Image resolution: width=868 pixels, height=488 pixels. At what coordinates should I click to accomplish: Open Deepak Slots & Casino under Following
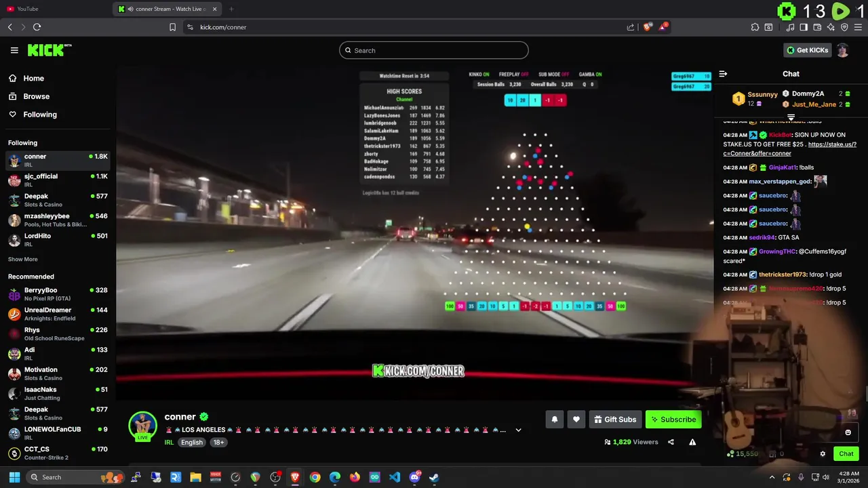click(58, 200)
